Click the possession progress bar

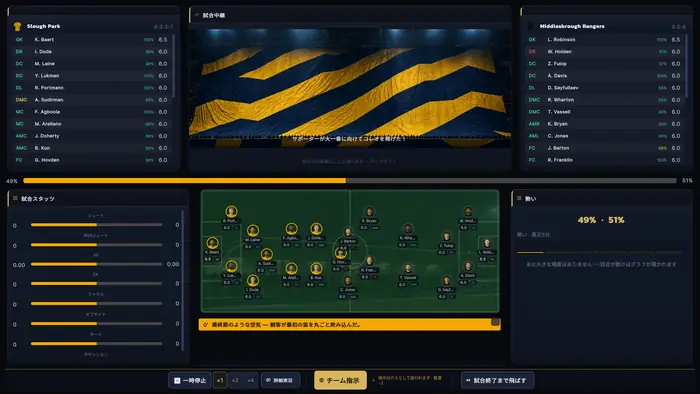pos(350,181)
